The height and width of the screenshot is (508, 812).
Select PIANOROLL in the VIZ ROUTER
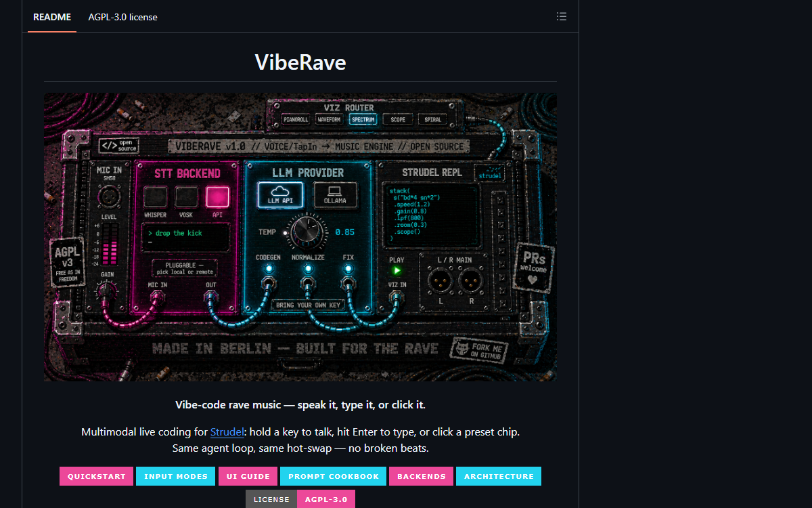[x=296, y=120]
